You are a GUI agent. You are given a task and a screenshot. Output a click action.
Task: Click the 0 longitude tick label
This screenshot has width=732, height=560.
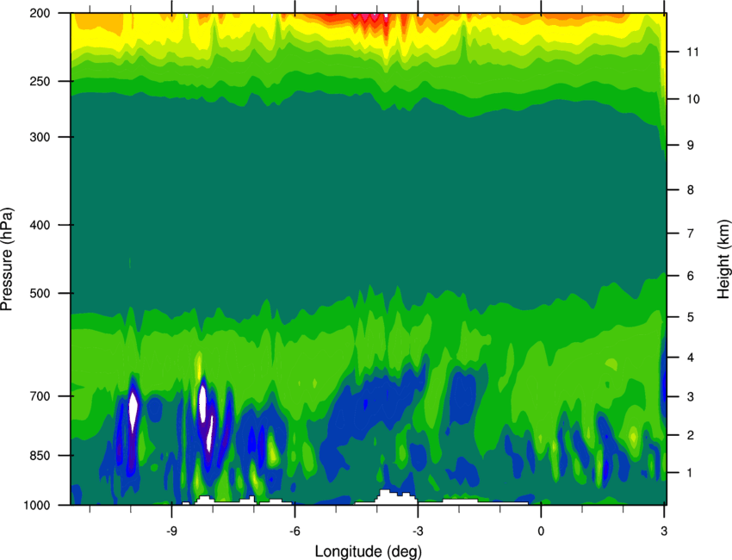541,531
